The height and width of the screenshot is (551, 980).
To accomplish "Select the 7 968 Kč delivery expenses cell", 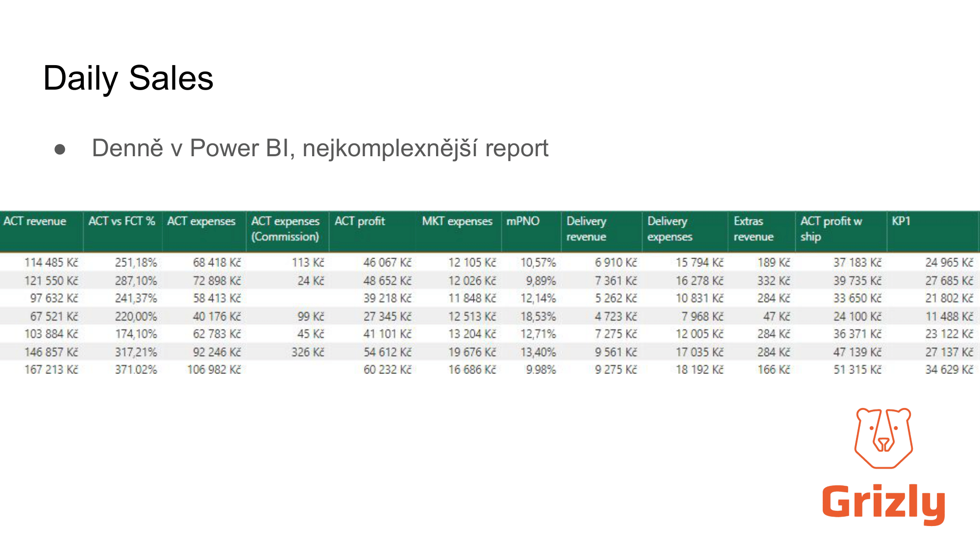I will (702, 316).
